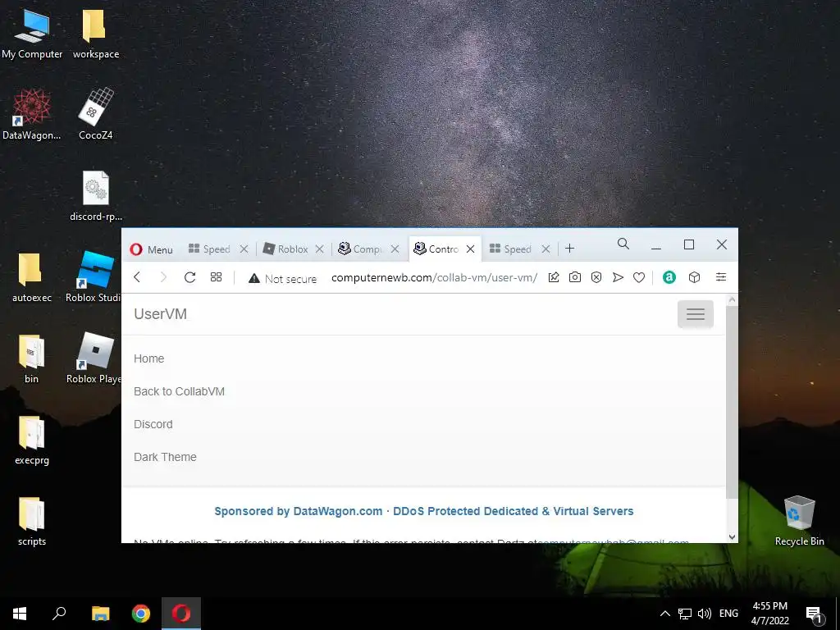The image size is (840, 630).
Task: Go to Back to CollabVM link
Action: point(179,391)
